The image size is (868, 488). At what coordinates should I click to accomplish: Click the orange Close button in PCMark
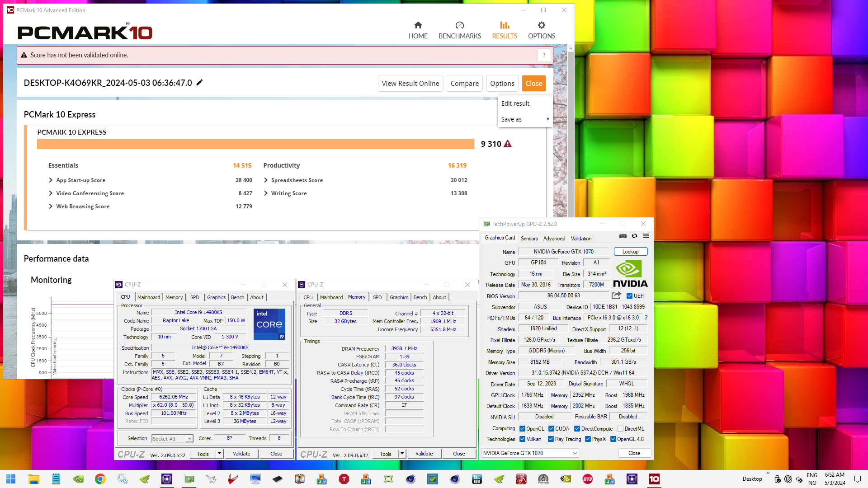[534, 84]
